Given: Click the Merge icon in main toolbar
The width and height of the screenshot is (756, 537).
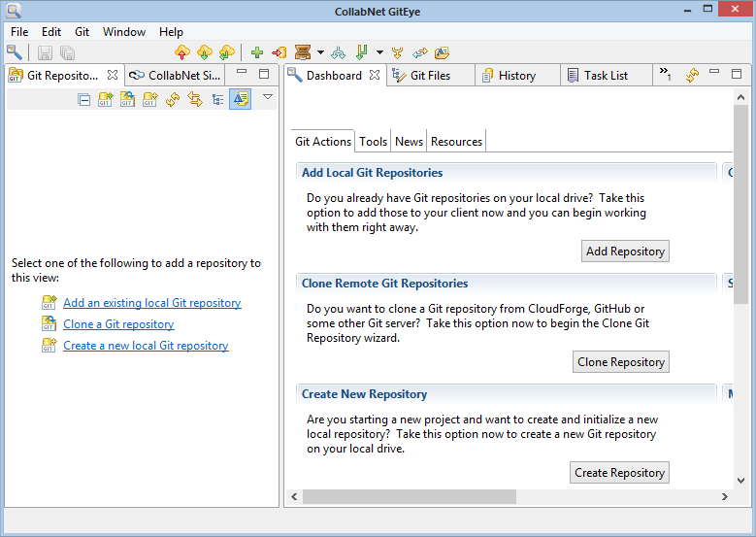Looking at the screenshot, I should (339, 52).
